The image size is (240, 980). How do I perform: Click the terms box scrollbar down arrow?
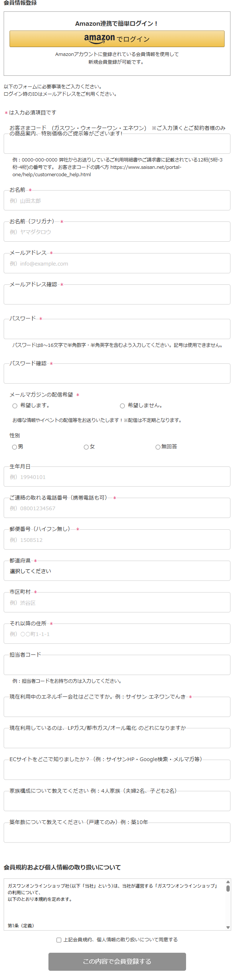tap(228, 927)
